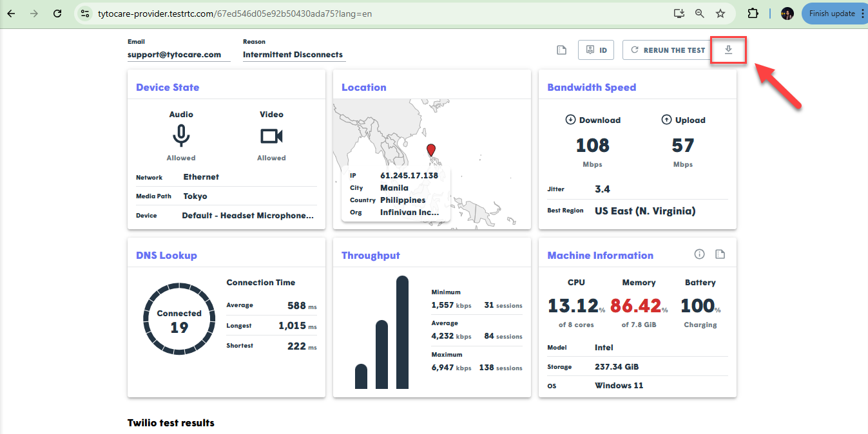Click the address bar URL
This screenshot has width=868, height=434.
tap(235, 13)
